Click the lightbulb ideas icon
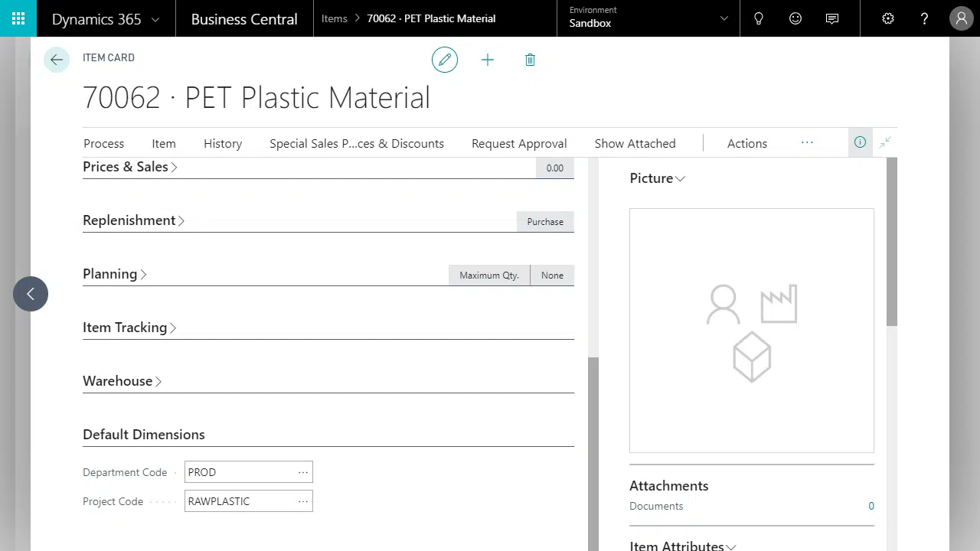Viewport: 980px width, 551px height. point(759,18)
